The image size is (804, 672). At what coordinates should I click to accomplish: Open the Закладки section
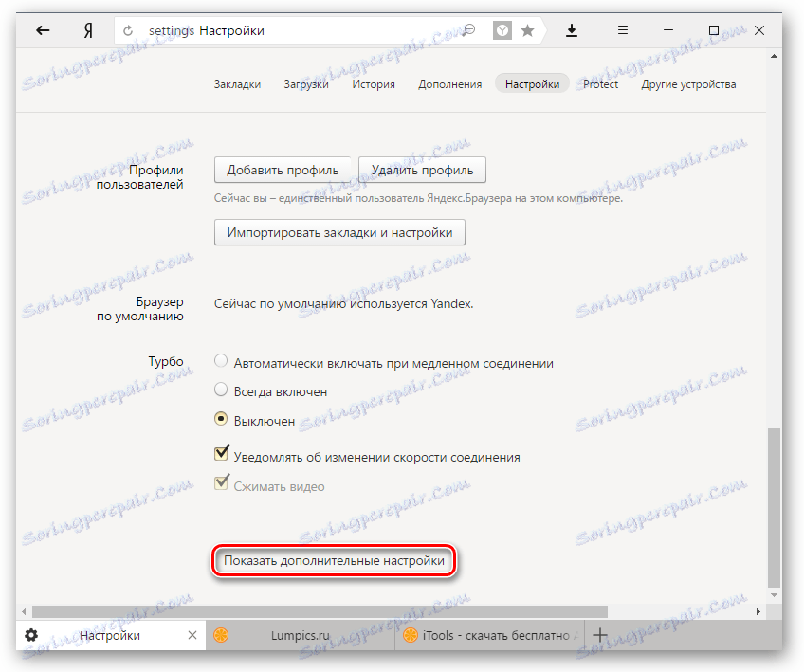point(237,84)
